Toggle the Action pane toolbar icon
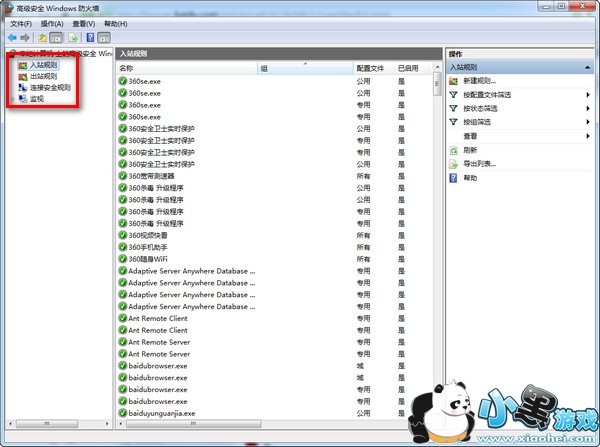Screen dimensions: 600x447 point(104,38)
